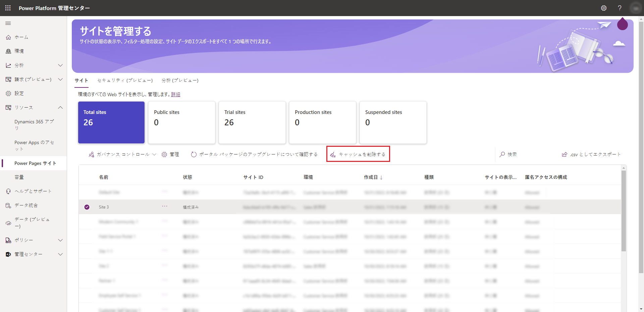
Task: Expand the 分析 sidebar section chevron
Action: pos(60,65)
